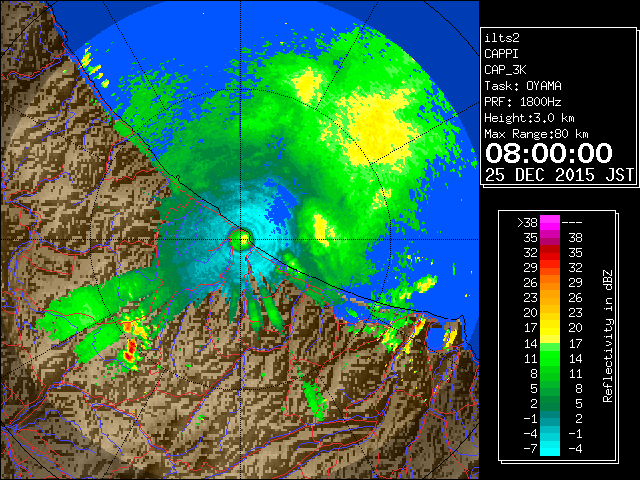This screenshot has height=480, width=640.
Task: Select the "25 DEC 2015 JST" date
Action: (559, 175)
